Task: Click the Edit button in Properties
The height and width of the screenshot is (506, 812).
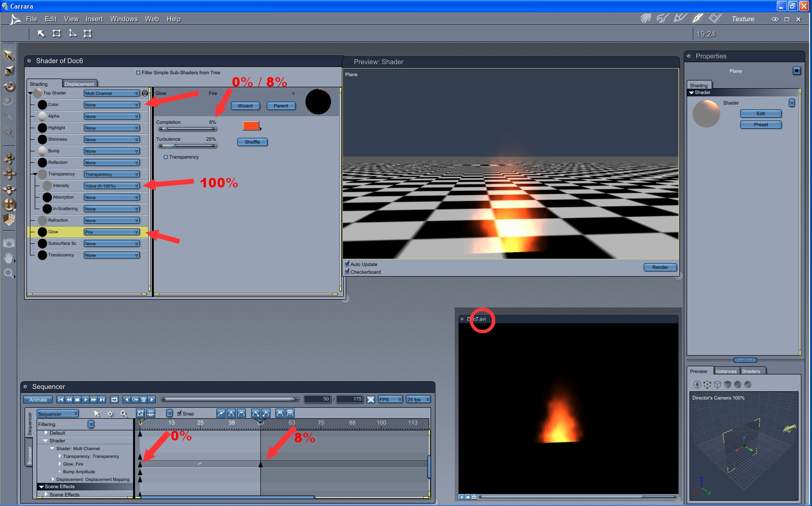Action: [x=761, y=114]
